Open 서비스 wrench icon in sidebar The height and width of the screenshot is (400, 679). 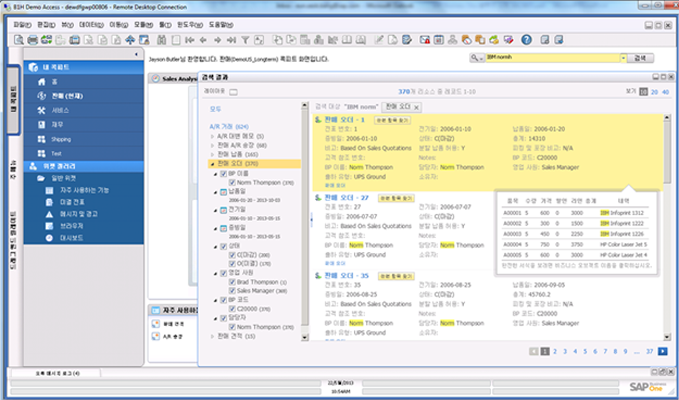coord(42,110)
